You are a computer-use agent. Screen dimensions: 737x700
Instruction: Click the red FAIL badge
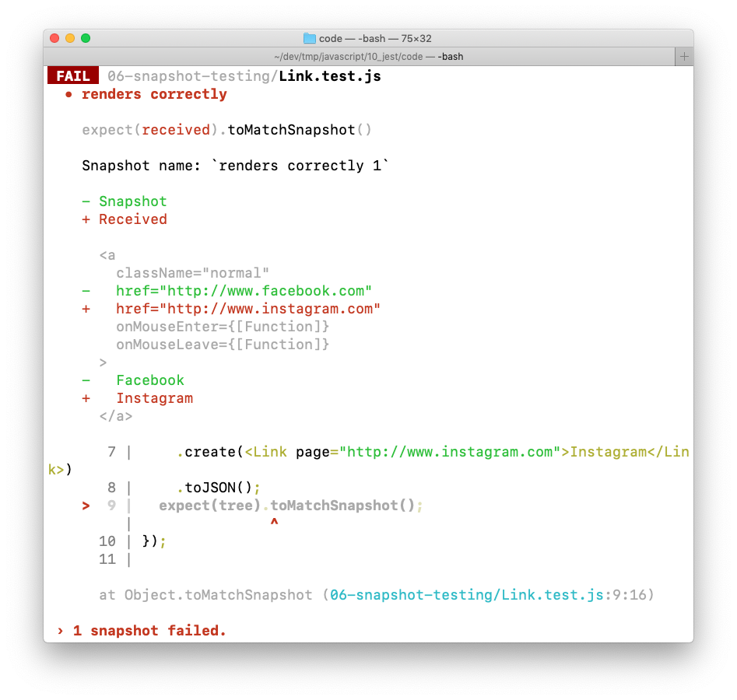point(73,75)
